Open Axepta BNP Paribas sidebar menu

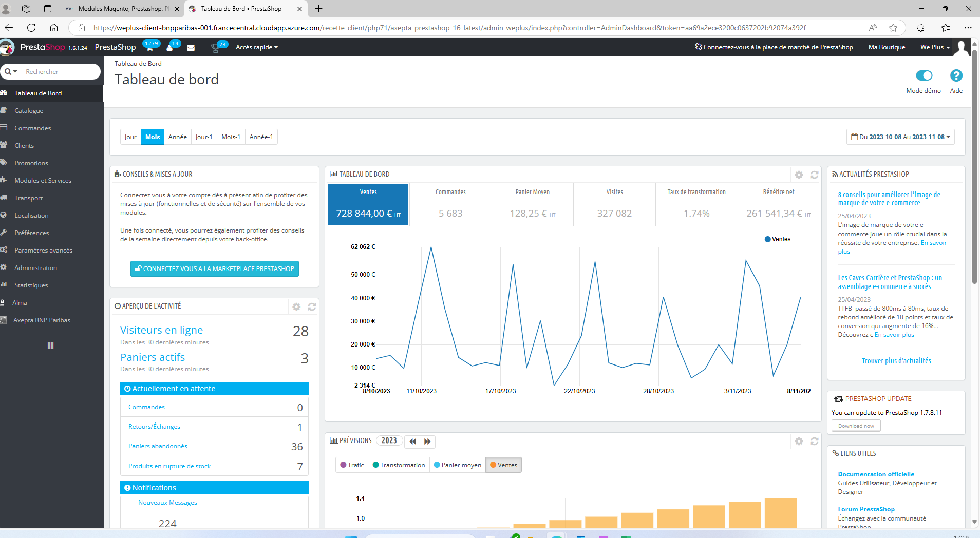[x=42, y=320]
